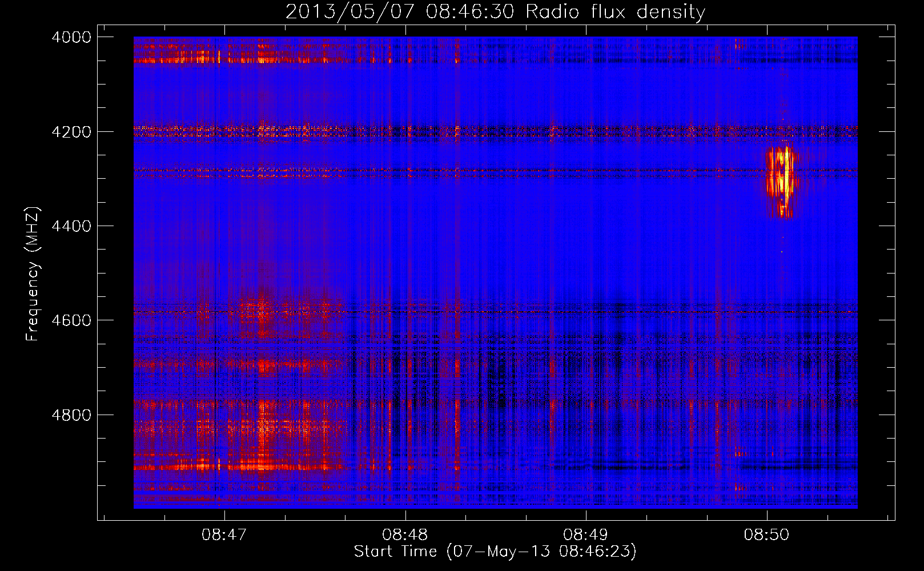This screenshot has height=571, width=924.
Task: Click the bright yellow radio burst near 08:50
Action: pyautogui.click(x=781, y=180)
